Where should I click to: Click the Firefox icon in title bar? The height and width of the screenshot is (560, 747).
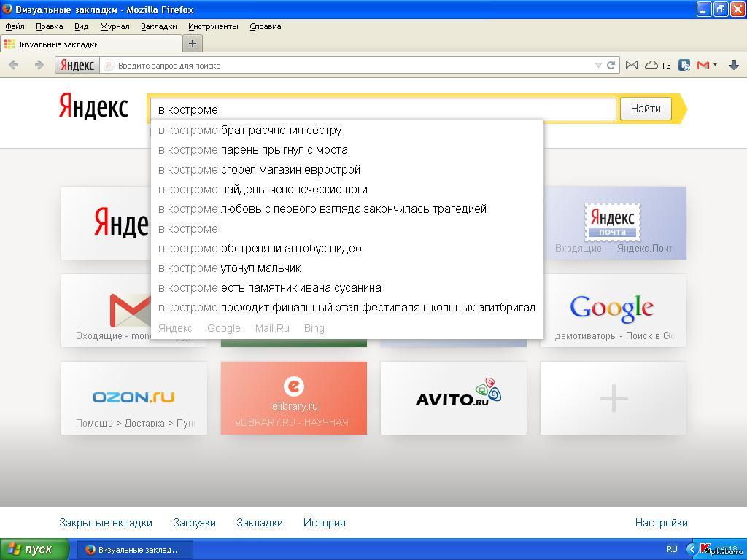pos(7,9)
